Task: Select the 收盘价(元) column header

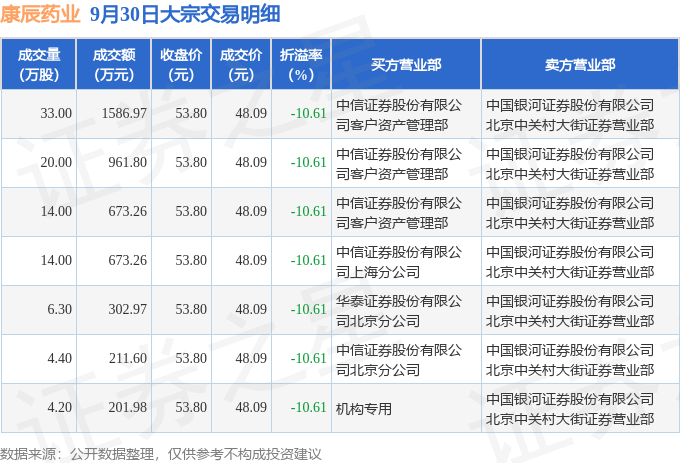Action: pos(181,65)
